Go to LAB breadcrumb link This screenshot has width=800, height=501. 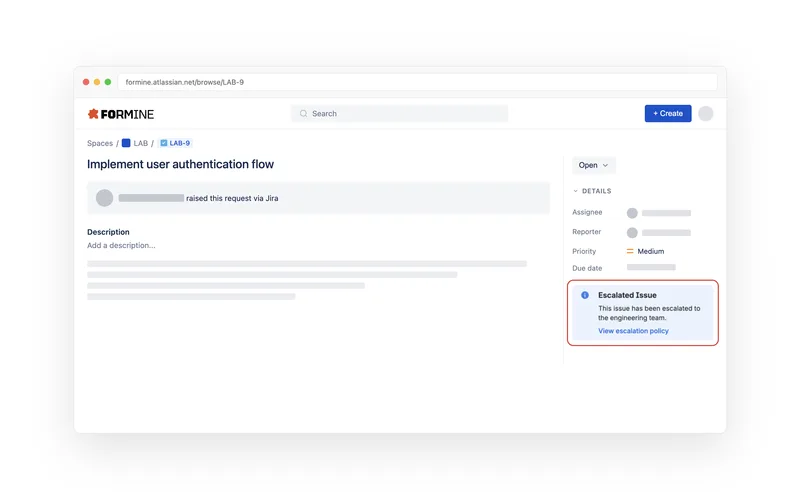[x=140, y=143]
